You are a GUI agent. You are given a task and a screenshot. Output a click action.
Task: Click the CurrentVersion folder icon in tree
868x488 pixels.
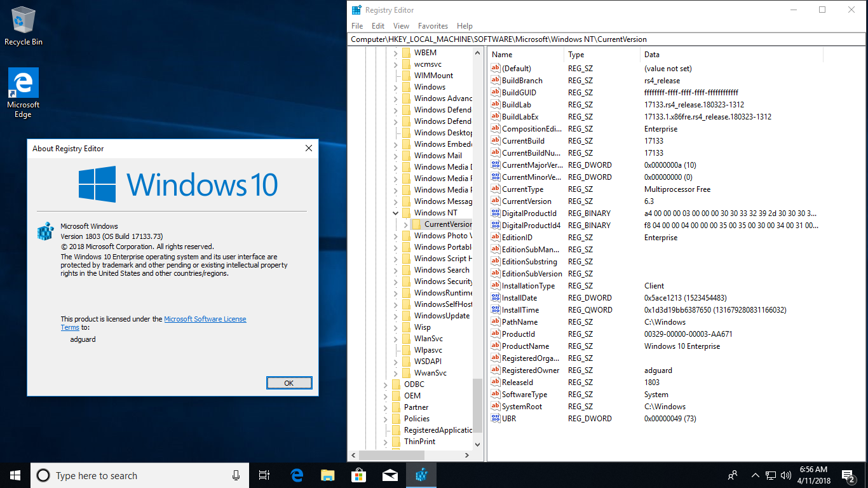pyautogui.click(x=416, y=224)
